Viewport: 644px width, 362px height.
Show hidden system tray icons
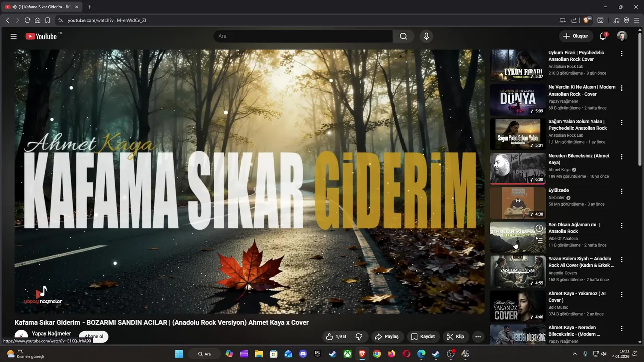(x=574, y=354)
